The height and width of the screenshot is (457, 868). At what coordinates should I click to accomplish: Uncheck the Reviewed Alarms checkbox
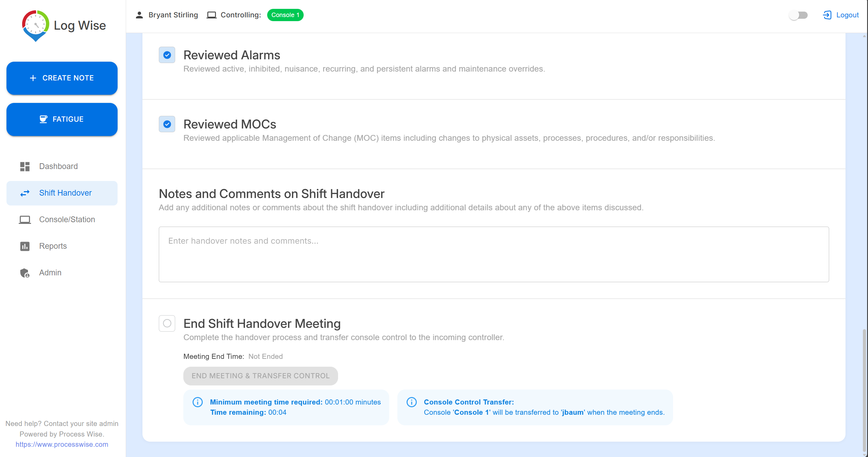167,55
